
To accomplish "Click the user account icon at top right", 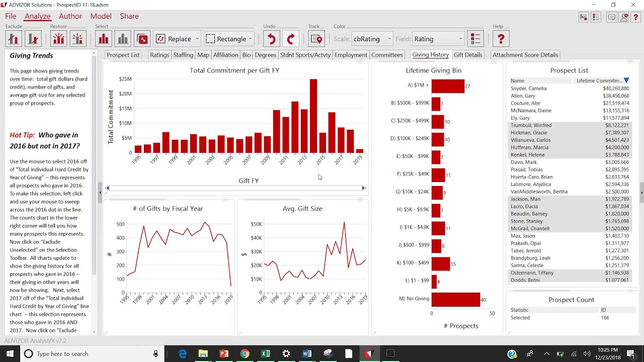I will click(x=624, y=17).
